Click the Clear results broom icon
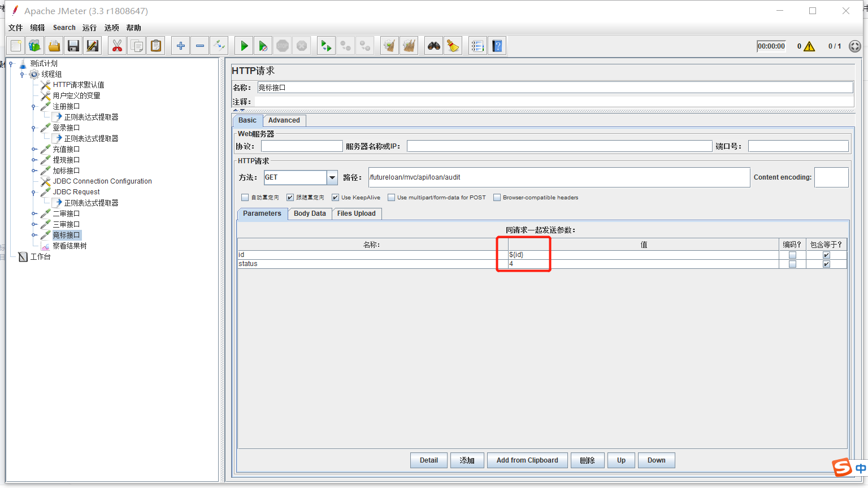This screenshot has height=488, width=868. 389,46
